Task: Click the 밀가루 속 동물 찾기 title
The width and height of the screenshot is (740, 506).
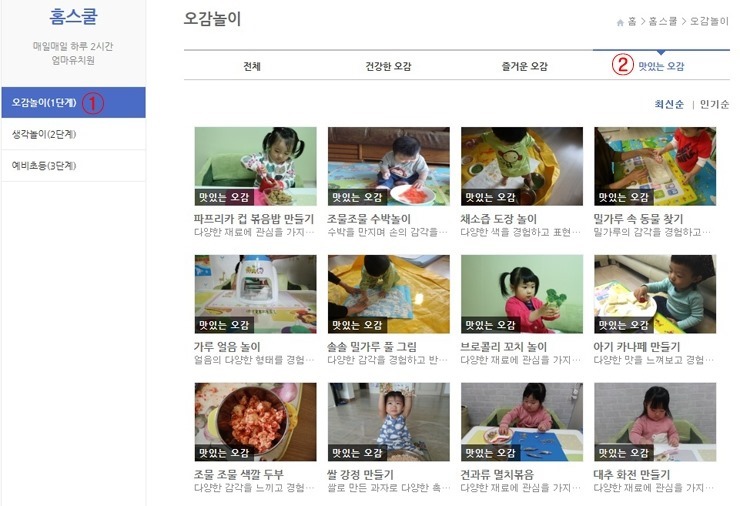Action: pos(638,219)
